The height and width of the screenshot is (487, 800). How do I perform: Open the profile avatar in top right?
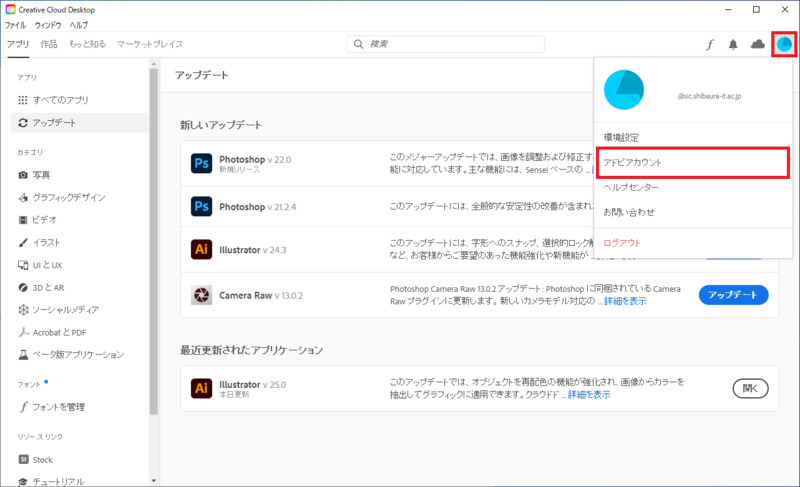785,44
